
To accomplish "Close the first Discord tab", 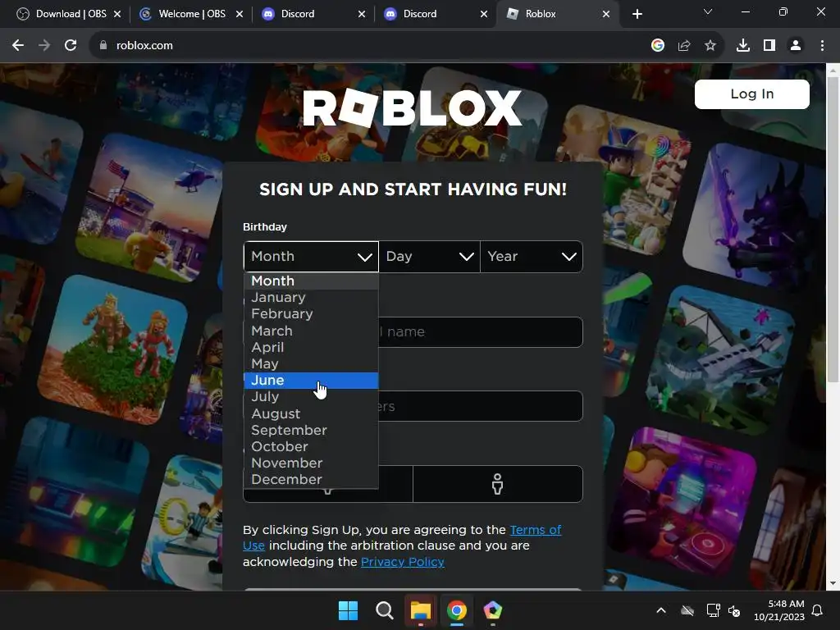I will 362,14.
